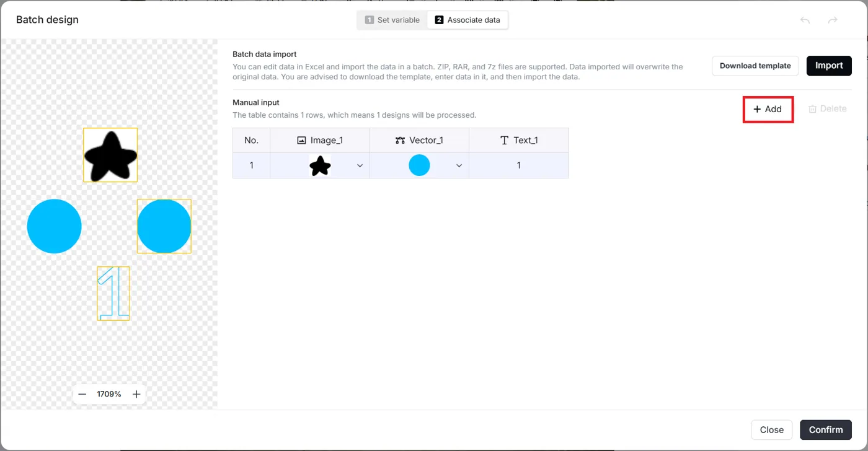Zoom in with the plus icon
This screenshot has width=868, height=451.
click(136, 394)
